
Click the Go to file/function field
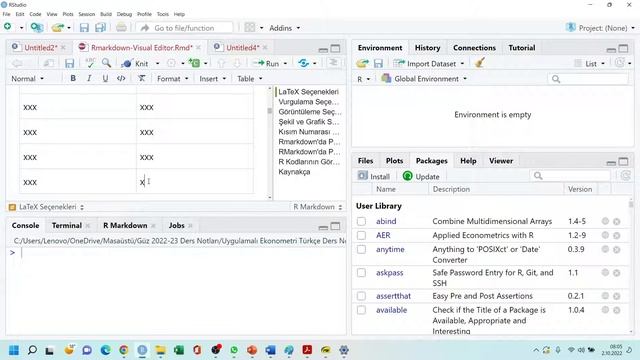[x=184, y=28]
